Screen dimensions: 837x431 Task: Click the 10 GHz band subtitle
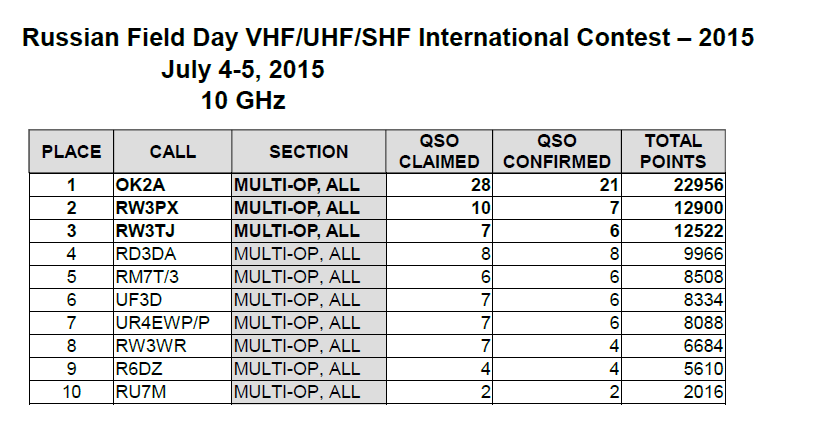coord(243,100)
